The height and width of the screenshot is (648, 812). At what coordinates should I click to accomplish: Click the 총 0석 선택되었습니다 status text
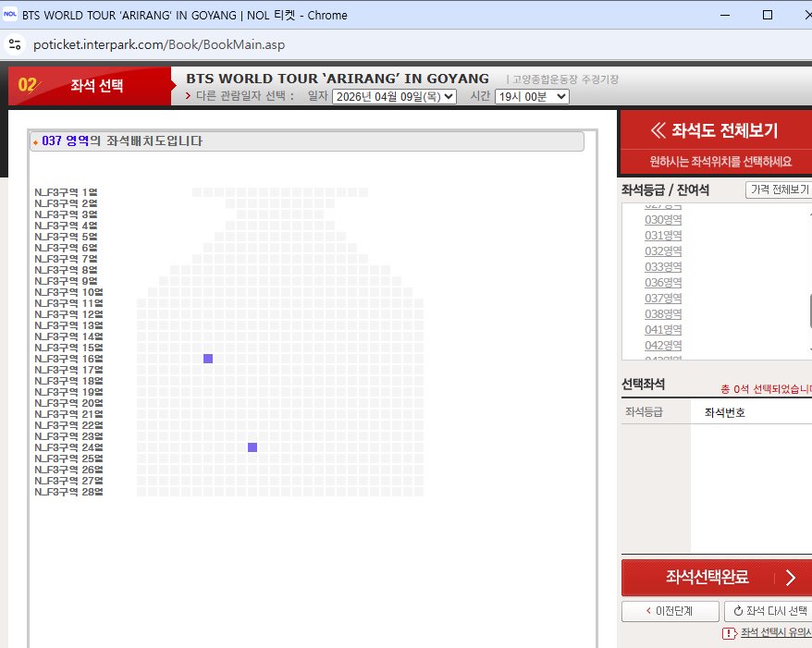pos(767,389)
